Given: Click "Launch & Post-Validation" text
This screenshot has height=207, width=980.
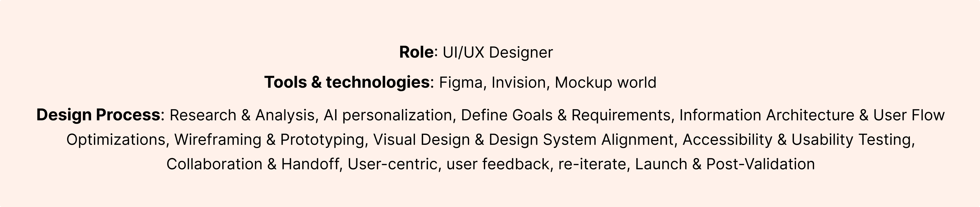Looking at the screenshot, I should click(725, 164).
